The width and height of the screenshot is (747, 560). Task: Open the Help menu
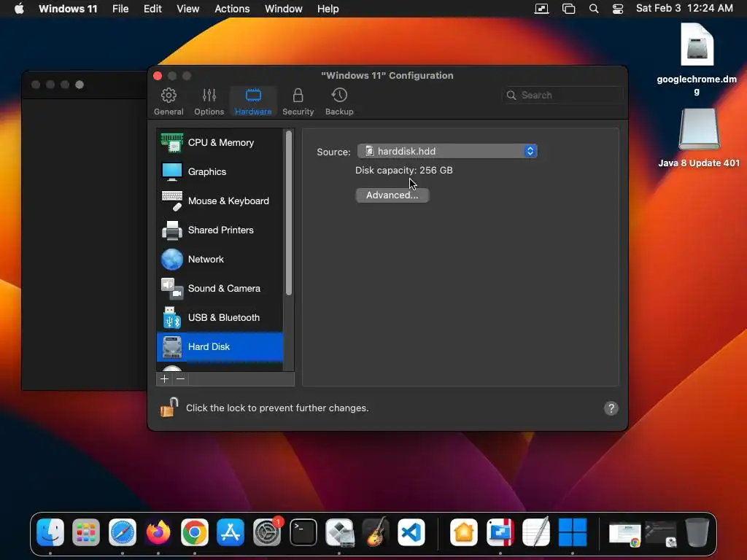(x=328, y=9)
